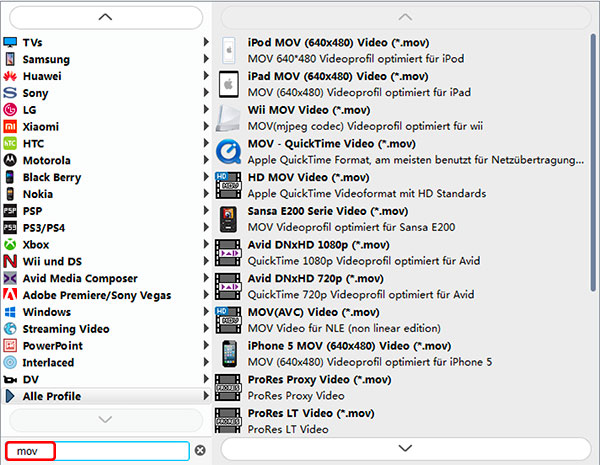Click the Adobe logo icon
The image size is (600, 465).
10,295
